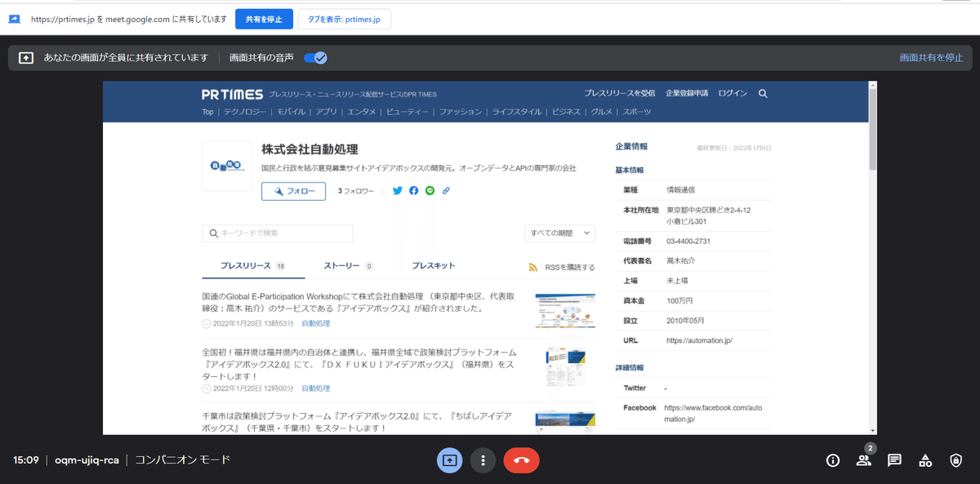Viewport: 980px width, 484px height.
Task: Open the chat messages icon
Action: pyautogui.click(x=894, y=460)
